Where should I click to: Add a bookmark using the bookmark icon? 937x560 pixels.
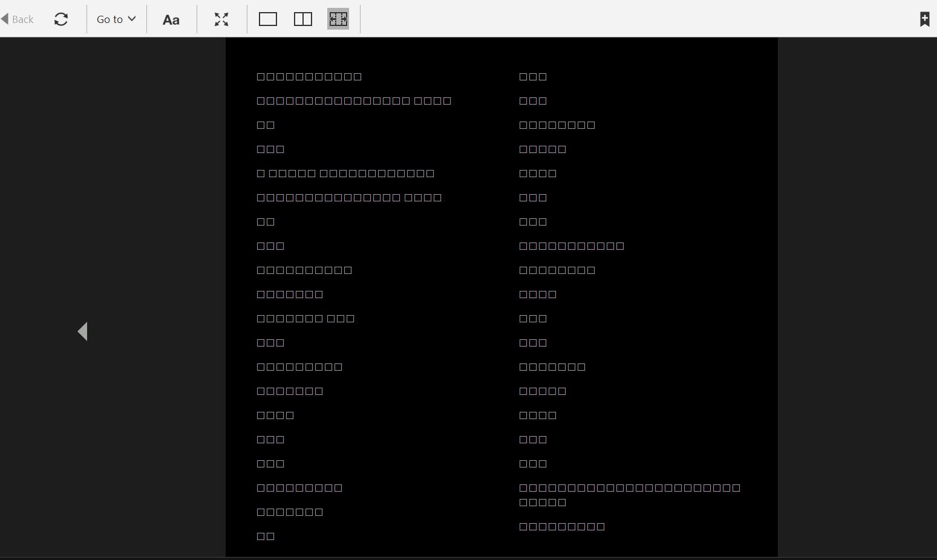(924, 19)
